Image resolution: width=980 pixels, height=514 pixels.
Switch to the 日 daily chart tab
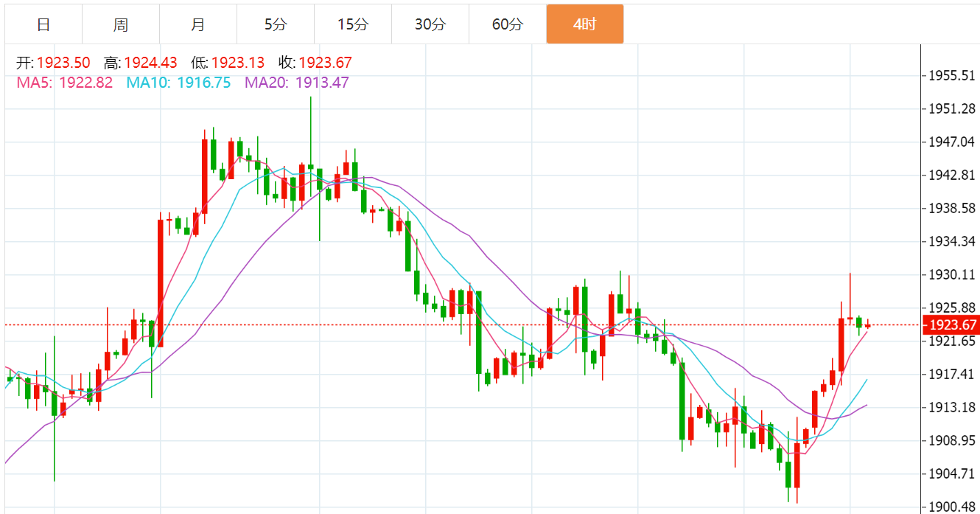click(x=43, y=24)
